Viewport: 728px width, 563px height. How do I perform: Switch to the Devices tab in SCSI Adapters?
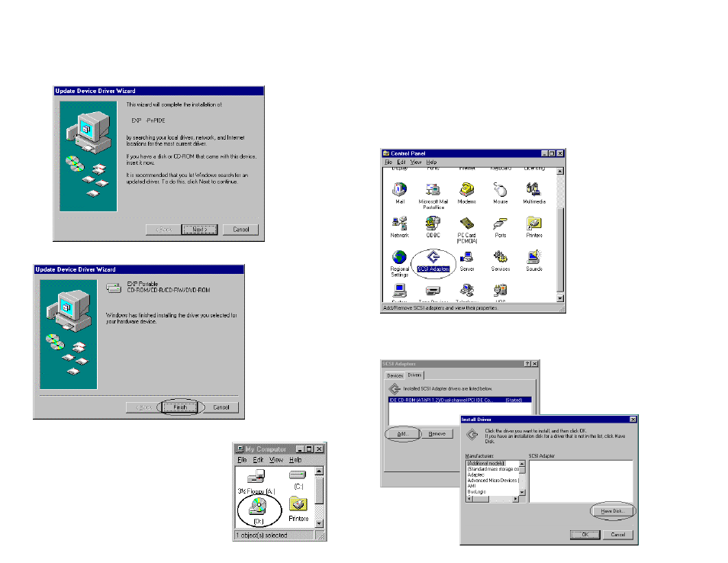click(x=395, y=375)
